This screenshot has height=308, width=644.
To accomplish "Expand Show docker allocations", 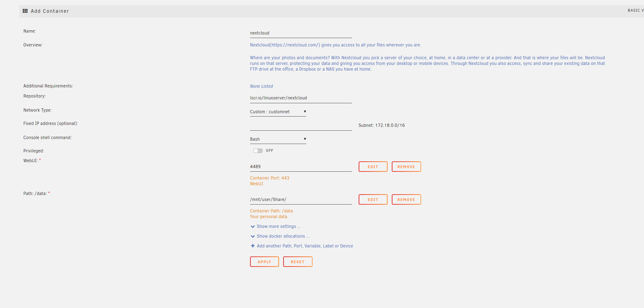I will pyautogui.click(x=283, y=236).
